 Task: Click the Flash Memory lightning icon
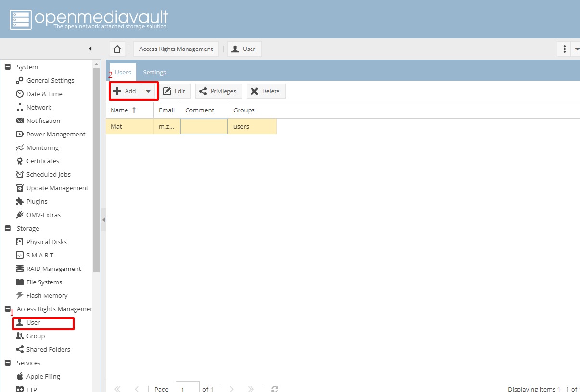[20, 295]
